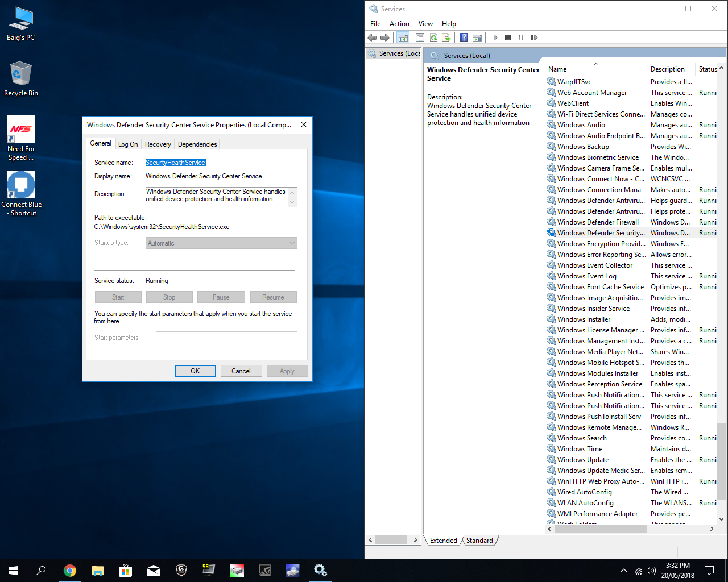The image size is (728, 582).
Task: Go forward with Services toolbar Forward arrow
Action: 385,38
